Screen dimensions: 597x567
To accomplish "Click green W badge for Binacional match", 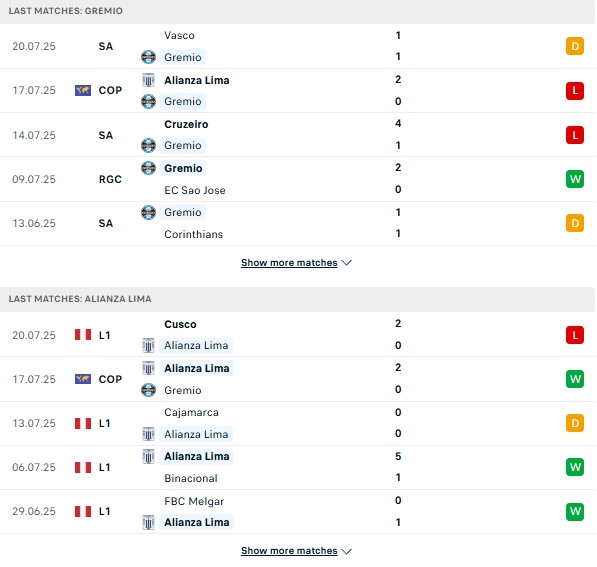I will [575, 467].
